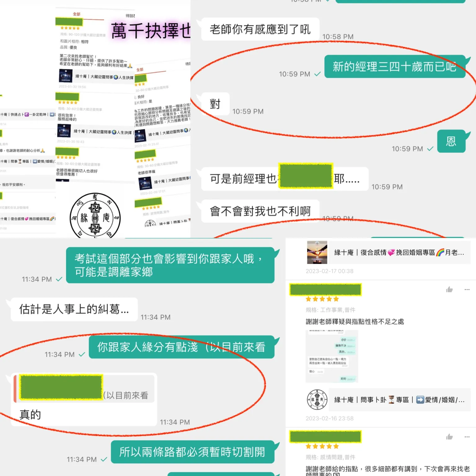Open three-dot menu on 工作事業 review
This screenshot has height=476, width=476.
tap(467, 289)
